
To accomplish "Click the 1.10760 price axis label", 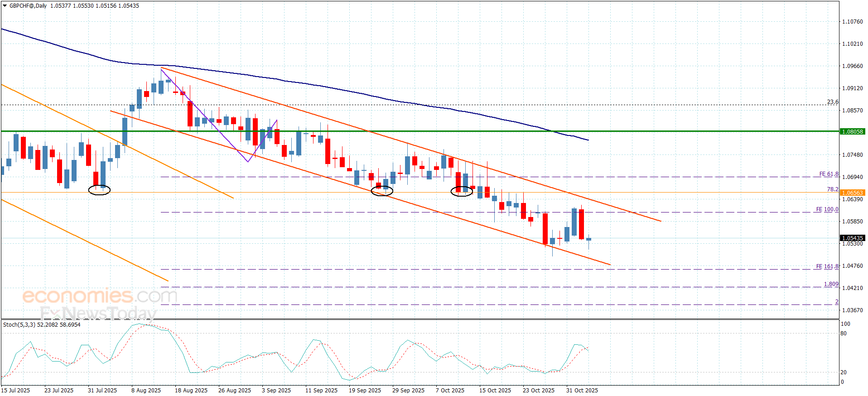I will coord(852,22).
